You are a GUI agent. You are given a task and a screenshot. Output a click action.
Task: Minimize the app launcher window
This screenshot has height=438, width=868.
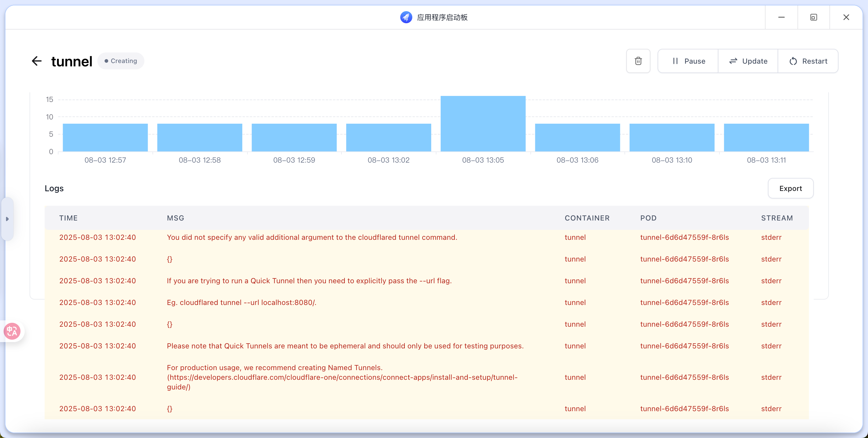(781, 17)
